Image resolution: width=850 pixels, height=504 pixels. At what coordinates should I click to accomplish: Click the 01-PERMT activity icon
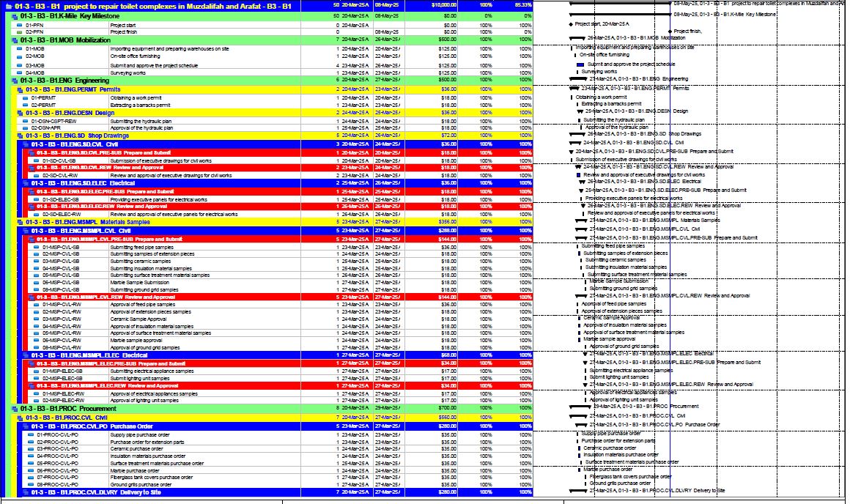coord(24,97)
